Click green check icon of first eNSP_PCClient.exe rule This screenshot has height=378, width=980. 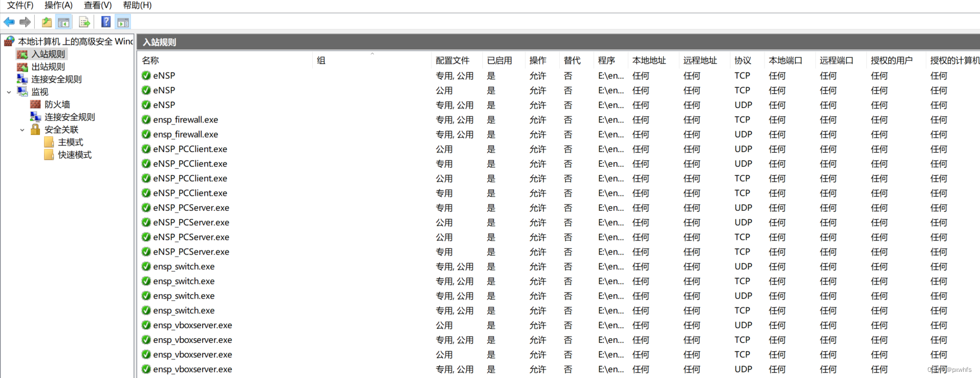(x=146, y=149)
